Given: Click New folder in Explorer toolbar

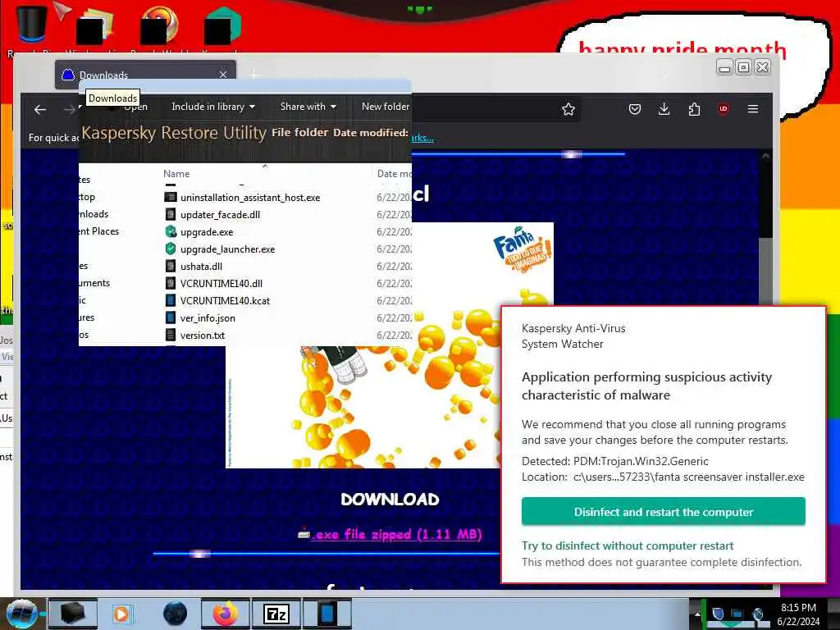Looking at the screenshot, I should pos(386,107).
